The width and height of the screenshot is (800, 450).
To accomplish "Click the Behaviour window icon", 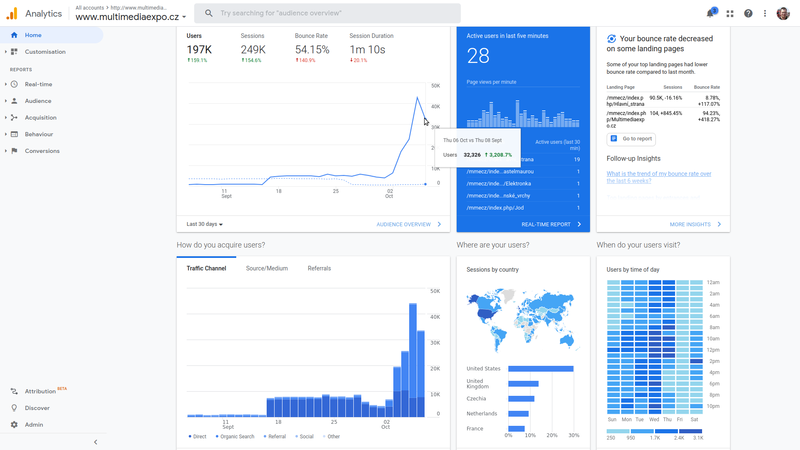I will pyautogui.click(x=14, y=134).
